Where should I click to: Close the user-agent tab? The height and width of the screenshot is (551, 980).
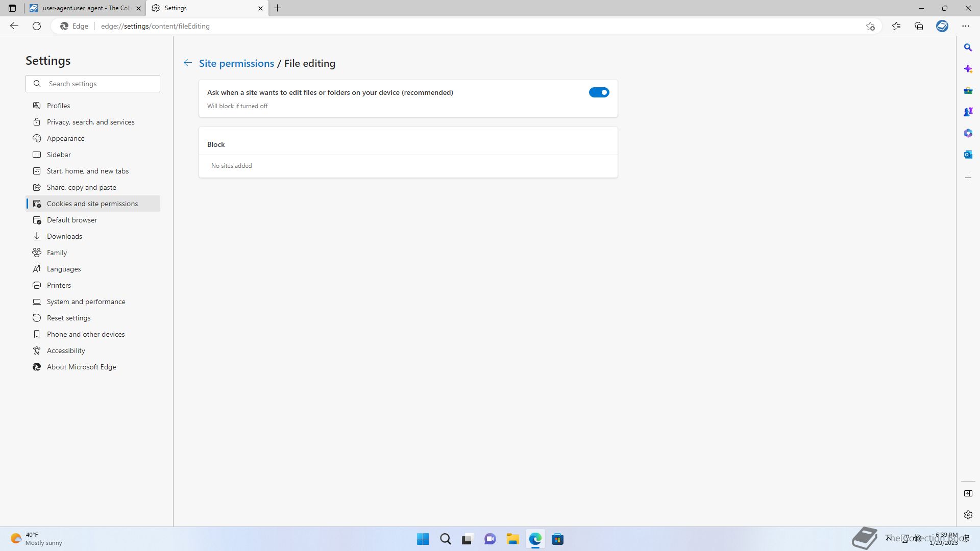[138, 8]
